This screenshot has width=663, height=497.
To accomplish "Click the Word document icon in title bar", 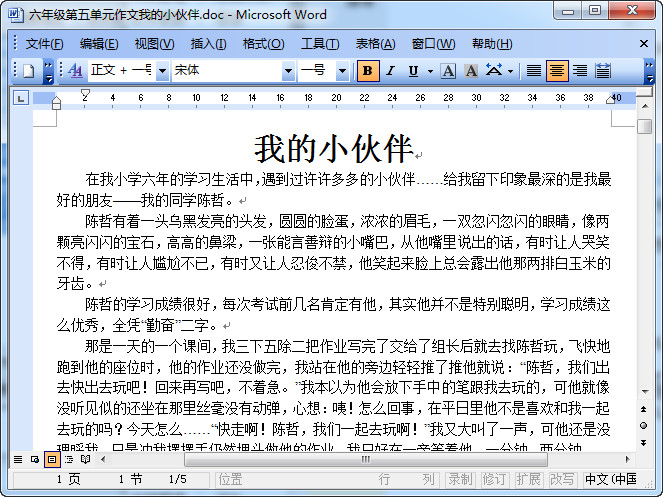I will 16,15.
